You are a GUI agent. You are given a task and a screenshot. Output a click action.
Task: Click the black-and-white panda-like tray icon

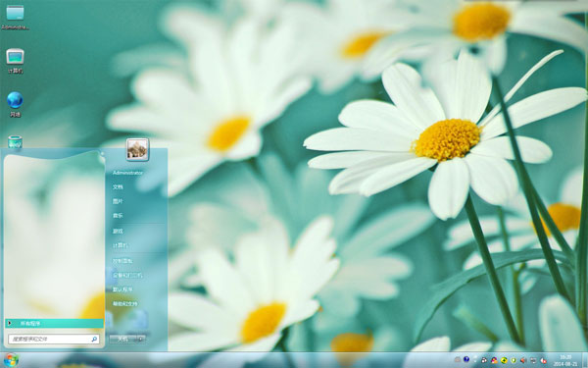click(x=484, y=360)
